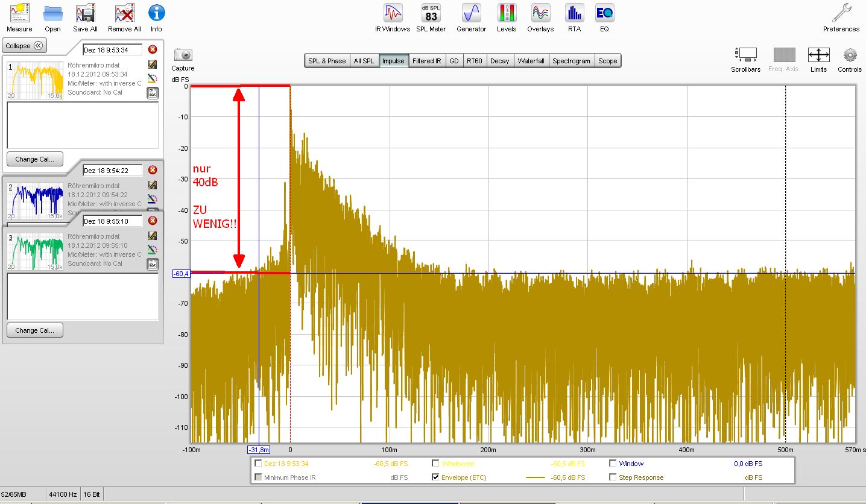Open the Info window
The height and width of the screenshot is (504, 866).
click(156, 17)
